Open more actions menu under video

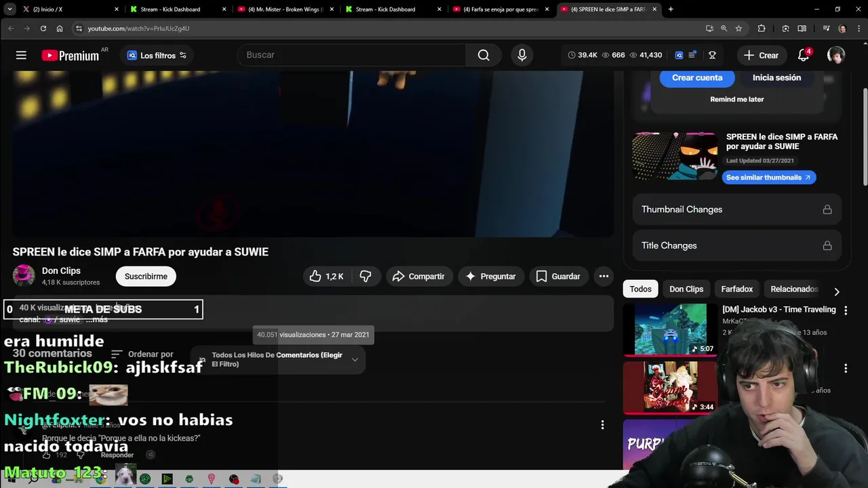click(x=604, y=277)
